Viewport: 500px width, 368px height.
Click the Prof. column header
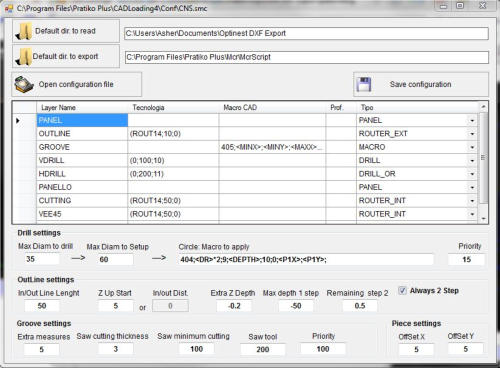341,108
